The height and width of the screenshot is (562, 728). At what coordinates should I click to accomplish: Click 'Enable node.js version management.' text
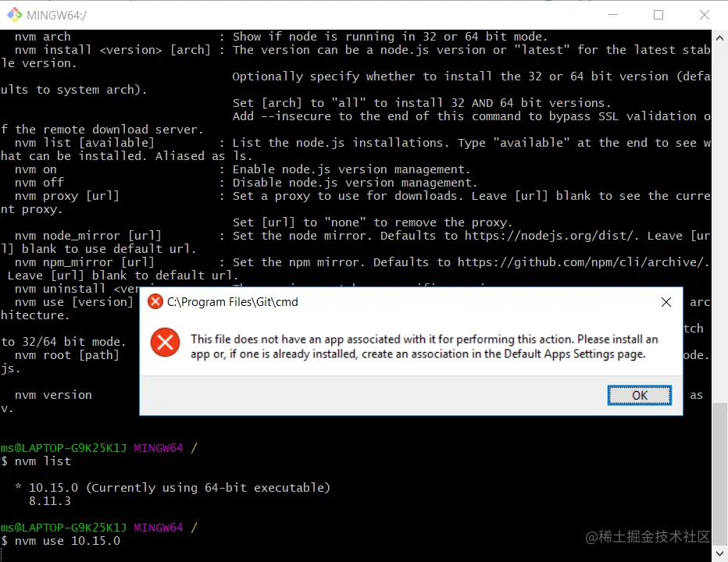coord(352,169)
